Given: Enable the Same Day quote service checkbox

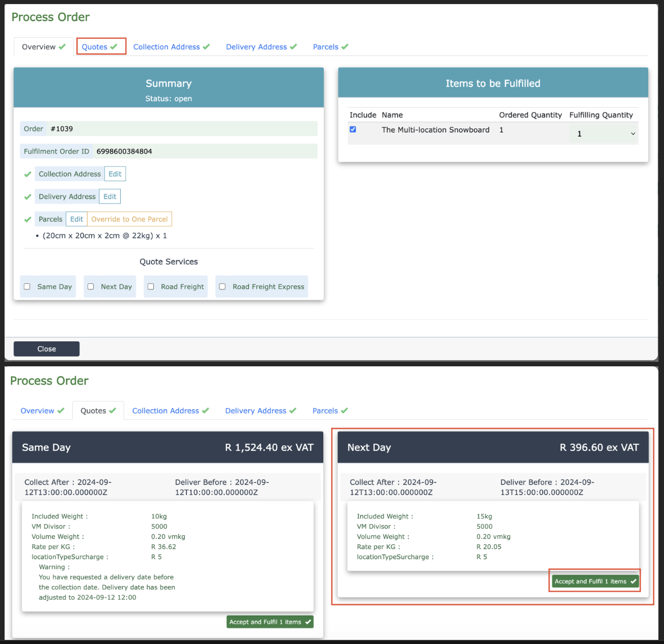Looking at the screenshot, I should pyautogui.click(x=27, y=287).
